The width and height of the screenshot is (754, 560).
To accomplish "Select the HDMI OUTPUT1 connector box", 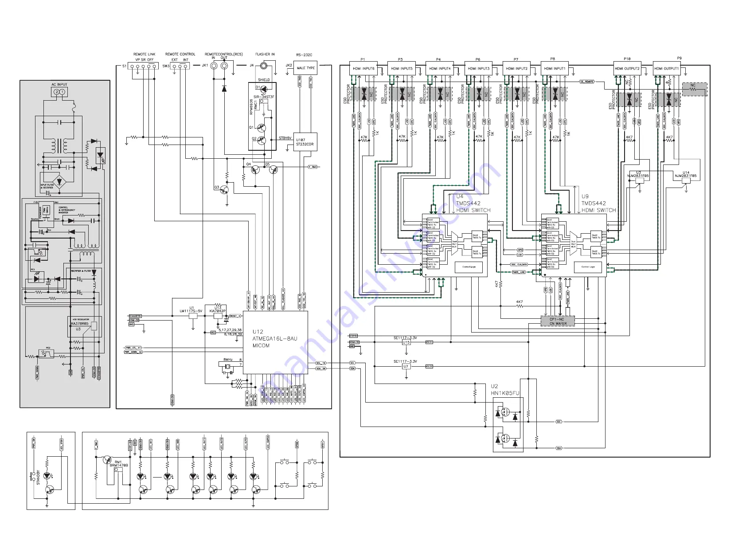I will click(x=667, y=68).
